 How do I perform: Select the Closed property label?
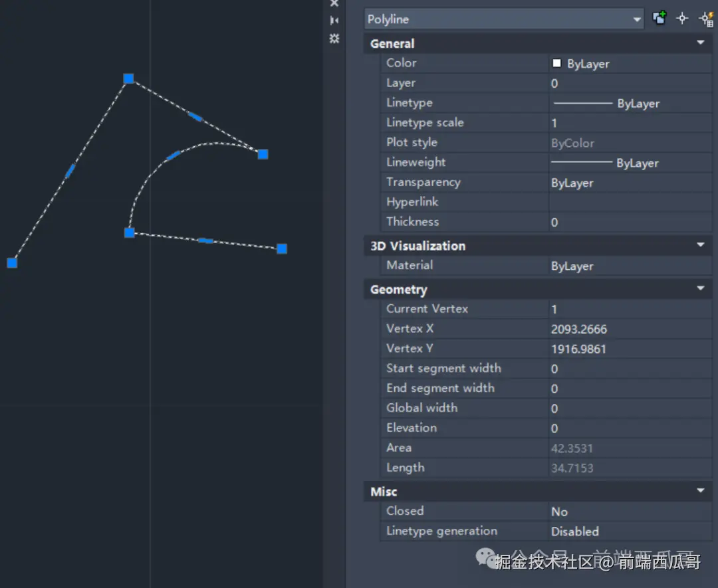(x=405, y=511)
